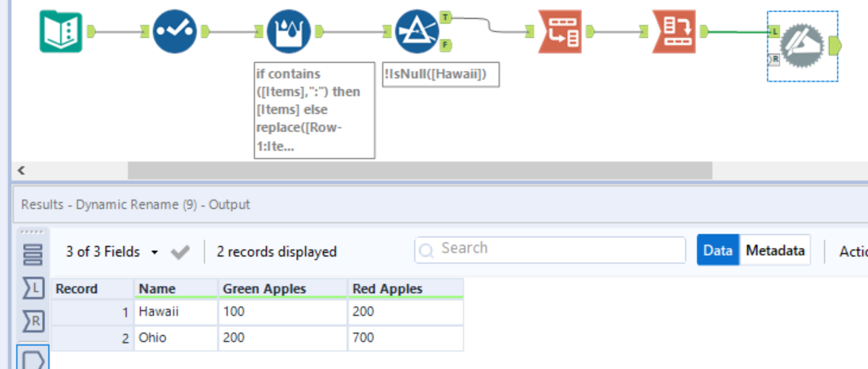Viewport: 868px width, 369px height.
Task: Open the 3 of 3 Fields dropdown
Action: click(x=112, y=252)
